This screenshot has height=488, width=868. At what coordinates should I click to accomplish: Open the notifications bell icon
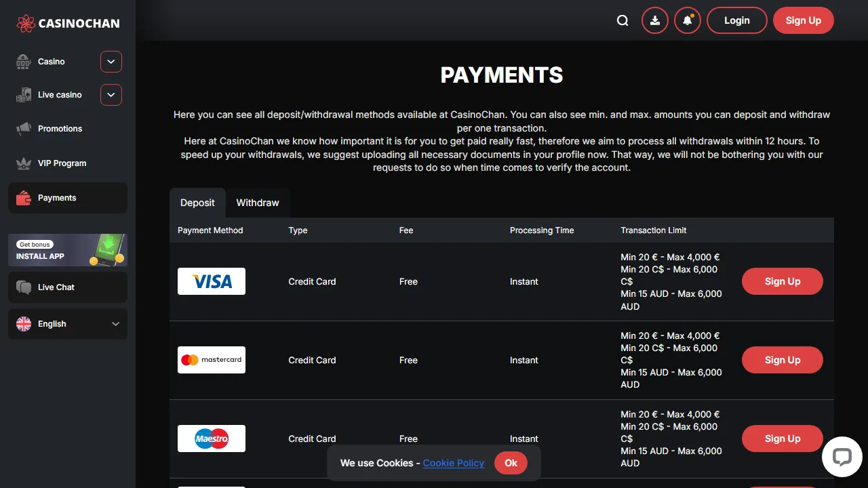(688, 20)
